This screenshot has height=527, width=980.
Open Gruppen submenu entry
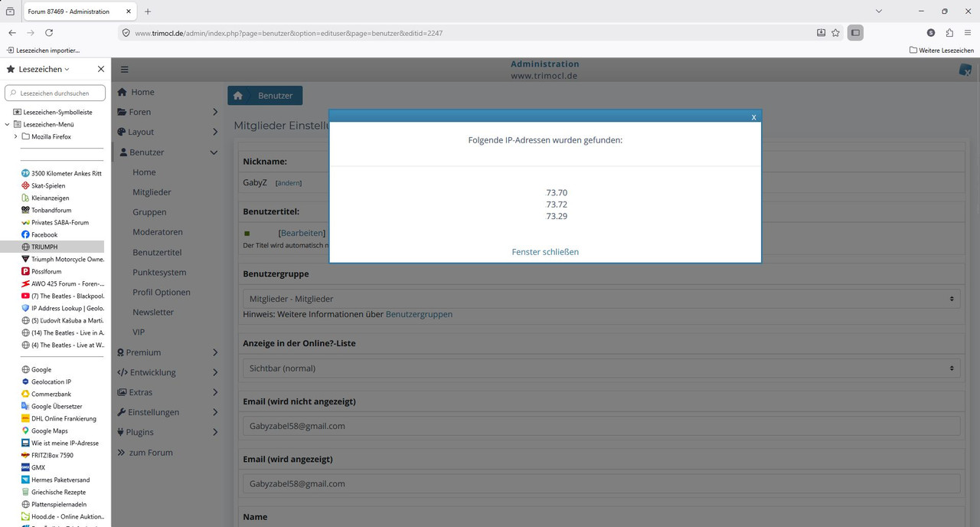(x=149, y=212)
